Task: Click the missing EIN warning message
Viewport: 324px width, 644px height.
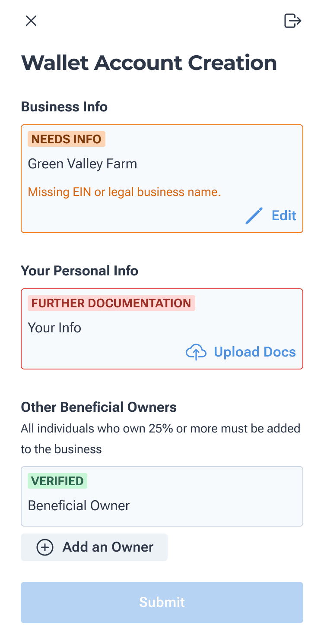Action: [124, 192]
